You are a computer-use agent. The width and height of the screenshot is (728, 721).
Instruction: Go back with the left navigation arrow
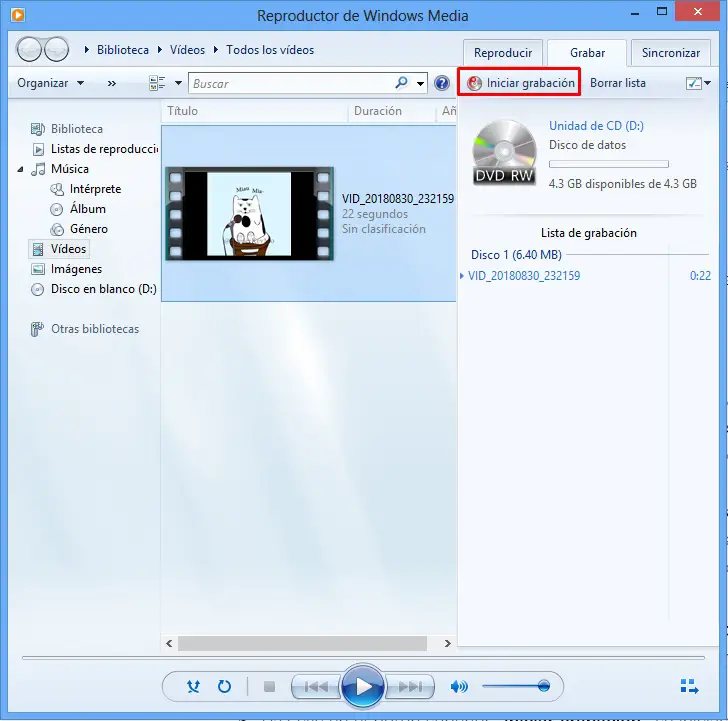pyautogui.click(x=29, y=49)
